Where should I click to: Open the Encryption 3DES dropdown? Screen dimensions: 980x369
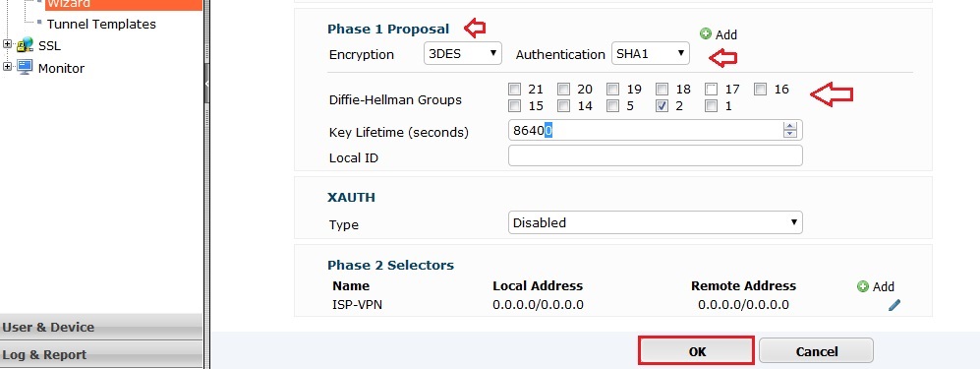click(463, 53)
